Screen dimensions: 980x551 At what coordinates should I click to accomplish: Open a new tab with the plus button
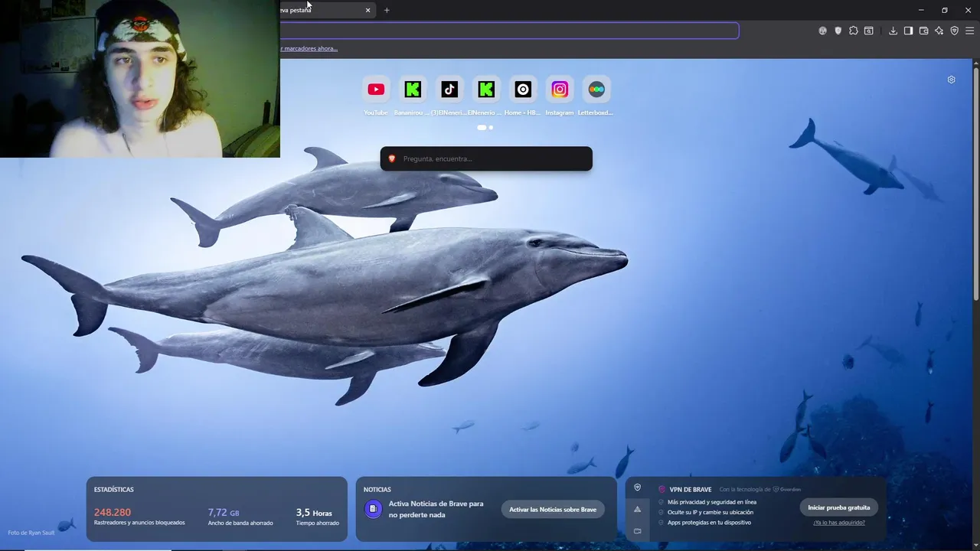coord(387,10)
